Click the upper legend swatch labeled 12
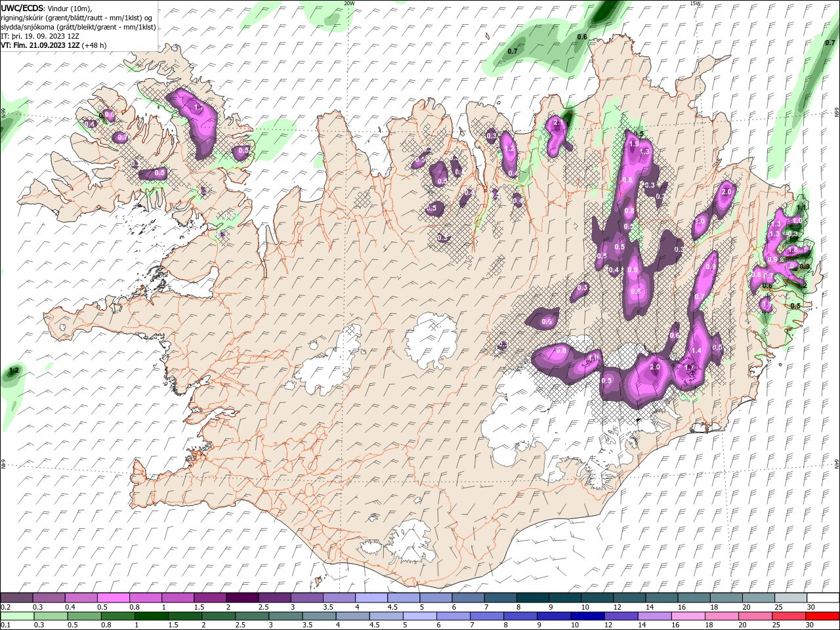This screenshot has height=630, width=840. 629,598
